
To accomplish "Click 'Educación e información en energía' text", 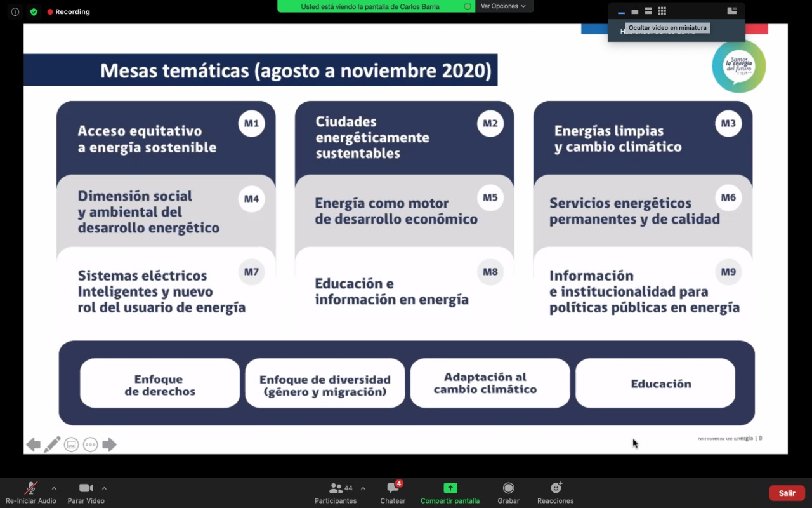I will pos(391,291).
